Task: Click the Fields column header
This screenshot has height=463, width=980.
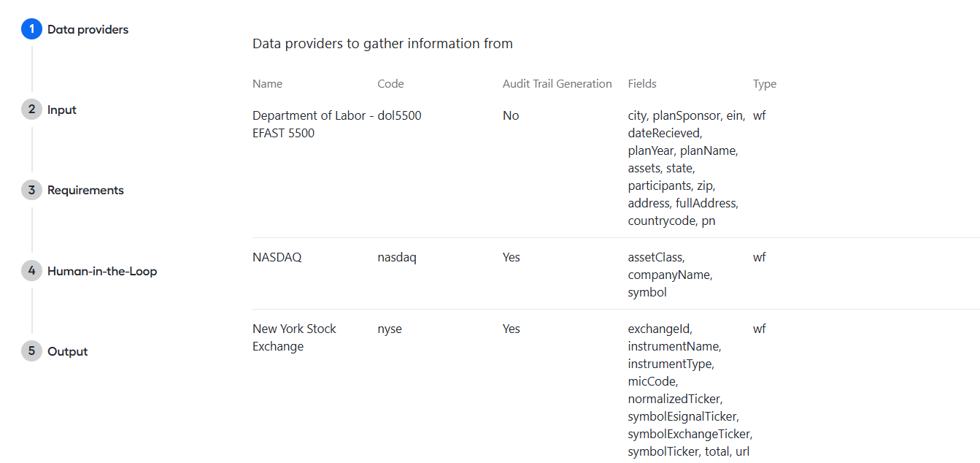Action: (642, 84)
